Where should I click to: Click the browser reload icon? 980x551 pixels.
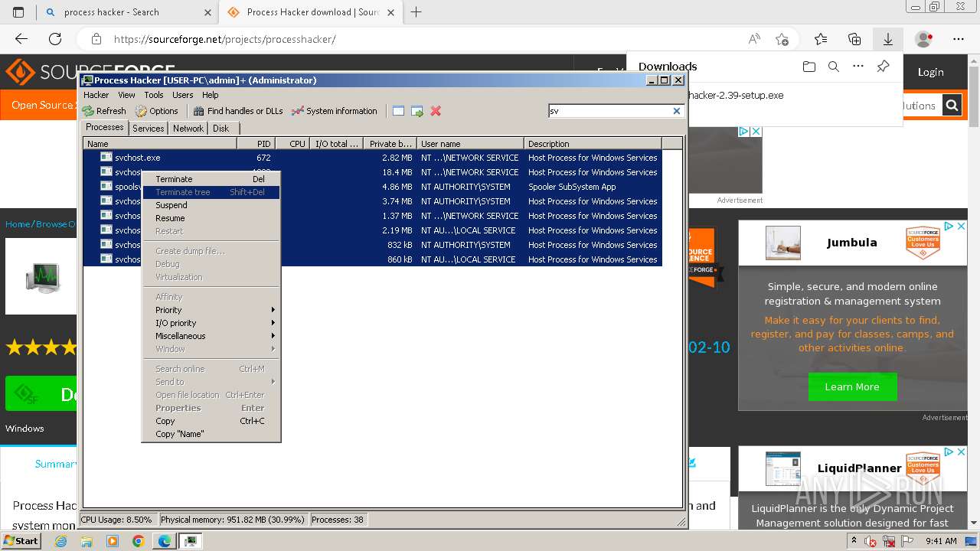pyautogui.click(x=55, y=39)
